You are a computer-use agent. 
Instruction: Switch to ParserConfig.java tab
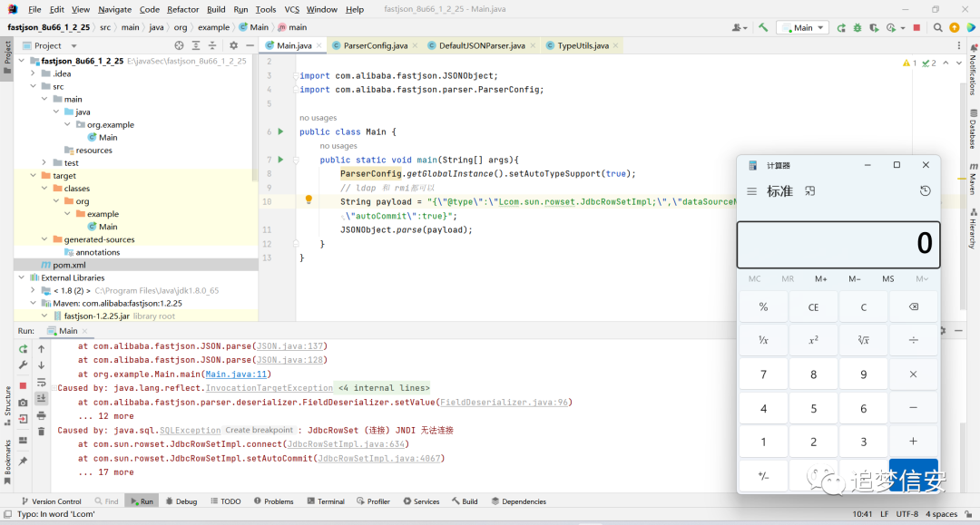point(375,45)
